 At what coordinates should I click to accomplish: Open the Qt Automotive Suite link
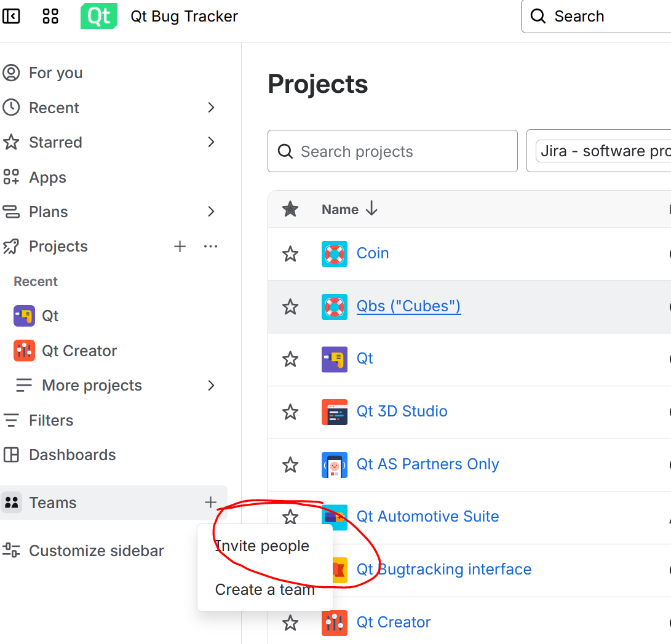(x=428, y=517)
